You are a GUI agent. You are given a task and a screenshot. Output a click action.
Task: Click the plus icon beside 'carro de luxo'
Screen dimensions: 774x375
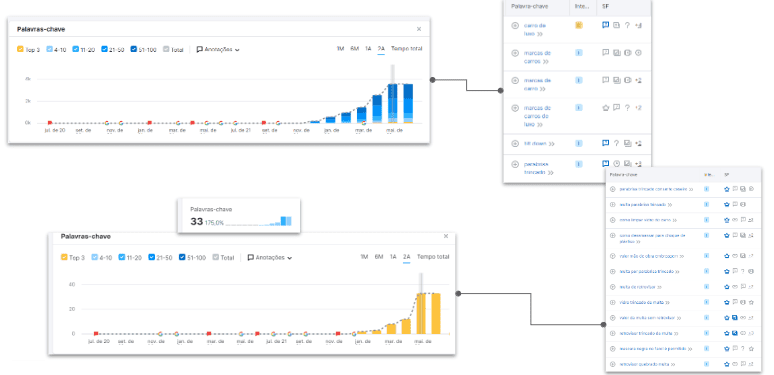[x=515, y=25]
